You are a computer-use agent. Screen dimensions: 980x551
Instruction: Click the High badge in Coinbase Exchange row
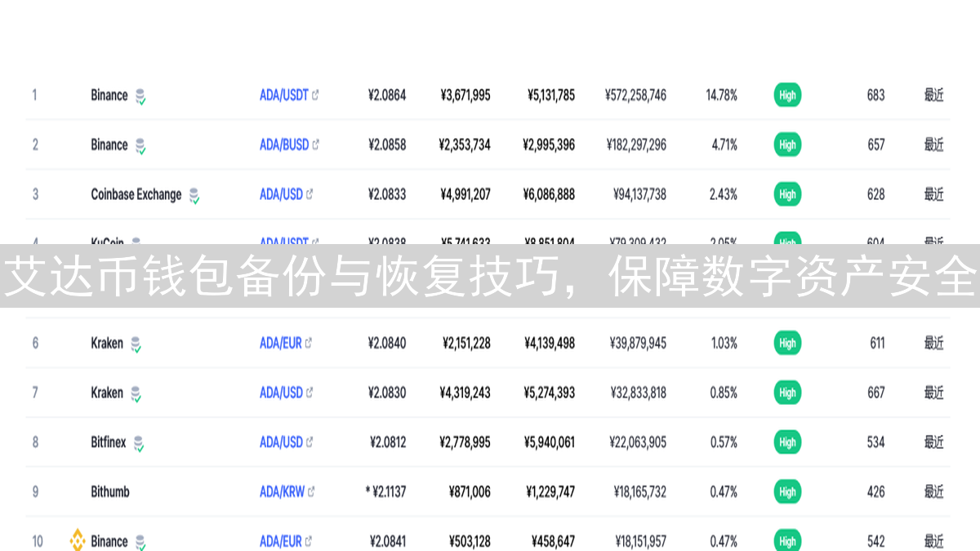click(x=787, y=194)
